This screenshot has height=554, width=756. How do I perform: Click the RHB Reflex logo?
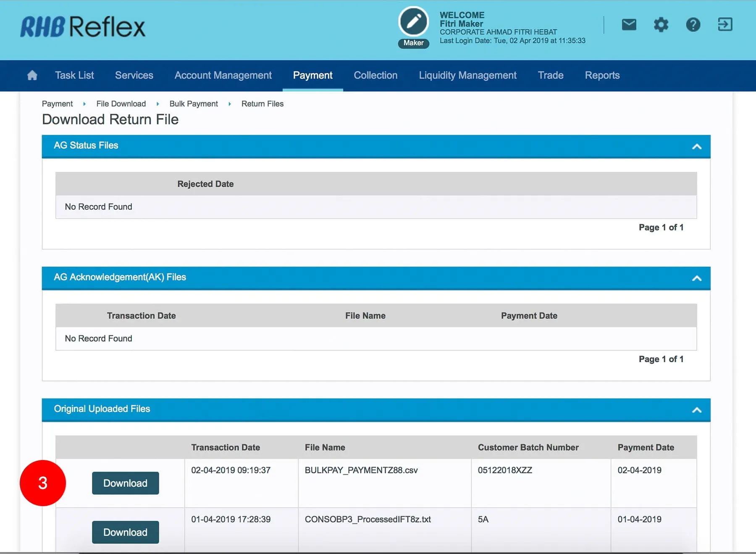coord(83,27)
